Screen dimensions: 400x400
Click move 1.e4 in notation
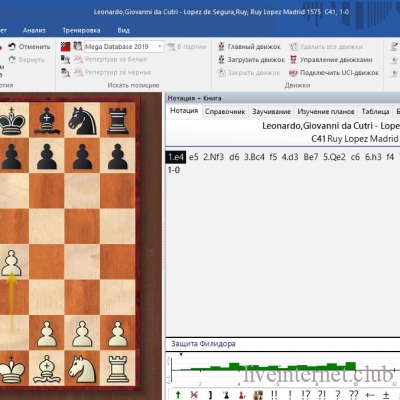176,157
